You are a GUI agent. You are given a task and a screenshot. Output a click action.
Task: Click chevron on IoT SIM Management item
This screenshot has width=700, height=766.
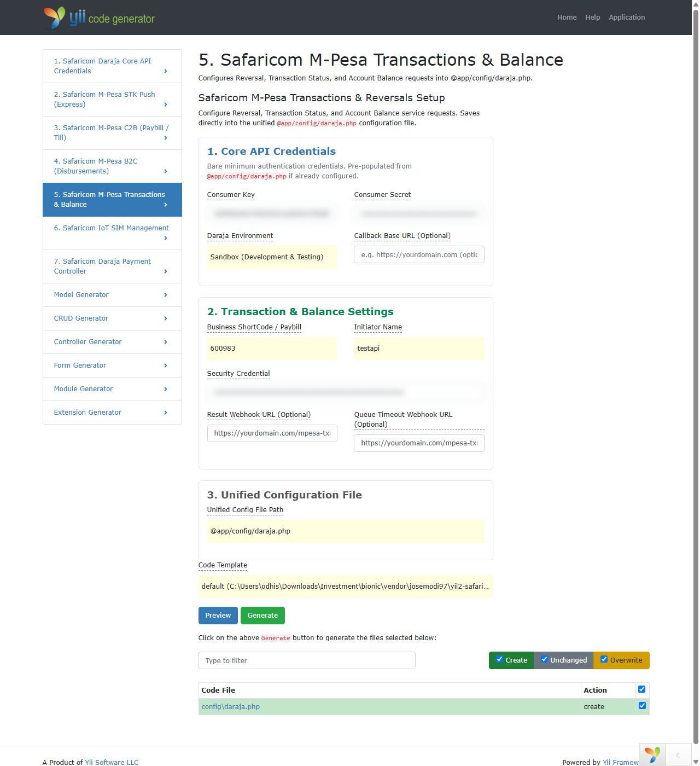click(166, 238)
